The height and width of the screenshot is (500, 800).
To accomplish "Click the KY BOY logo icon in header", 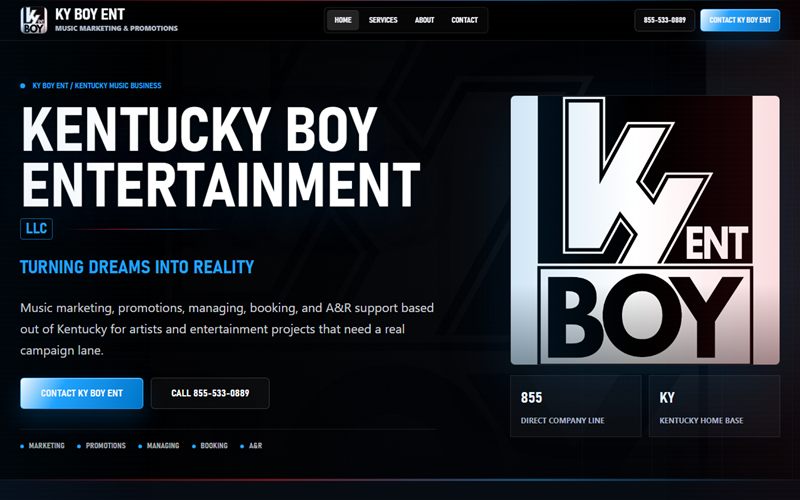I will pyautogui.click(x=34, y=20).
